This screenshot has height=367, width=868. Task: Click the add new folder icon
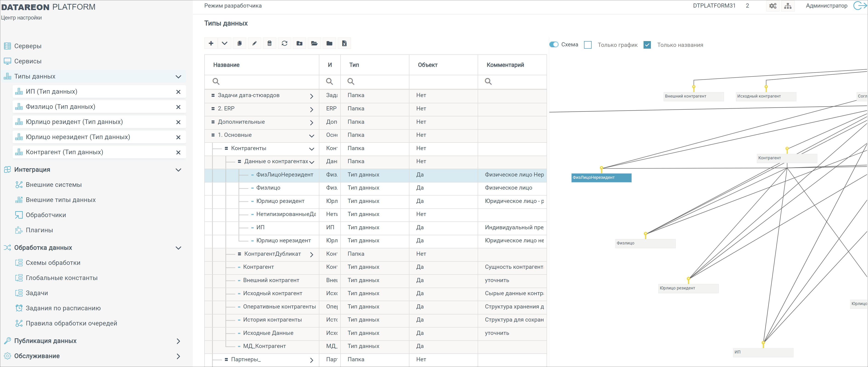pos(299,43)
